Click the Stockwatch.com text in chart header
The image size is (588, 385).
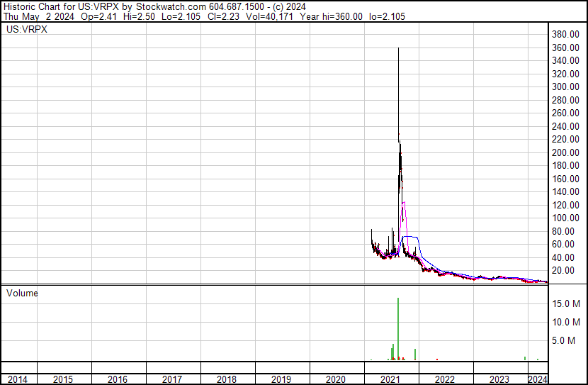(x=171, y=7)
